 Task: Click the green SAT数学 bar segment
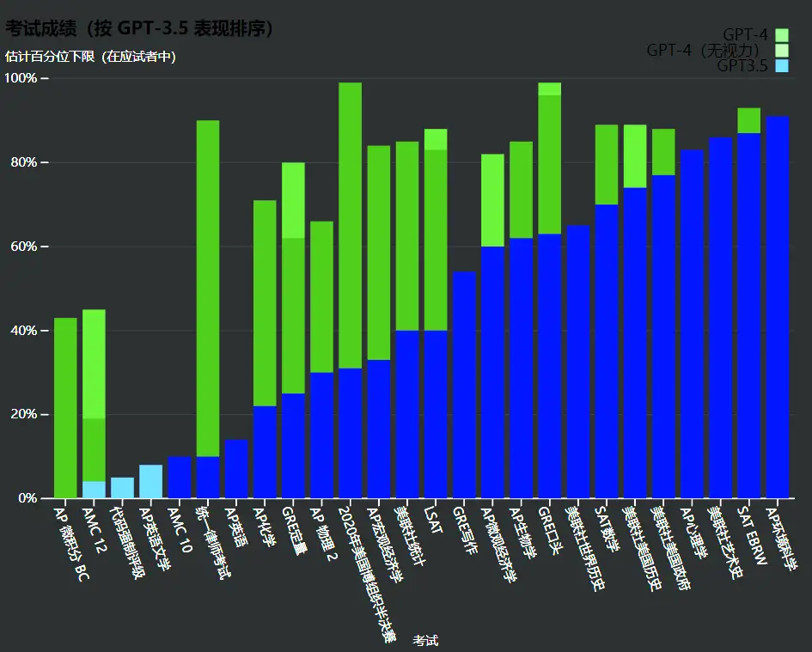click(607, 165)
